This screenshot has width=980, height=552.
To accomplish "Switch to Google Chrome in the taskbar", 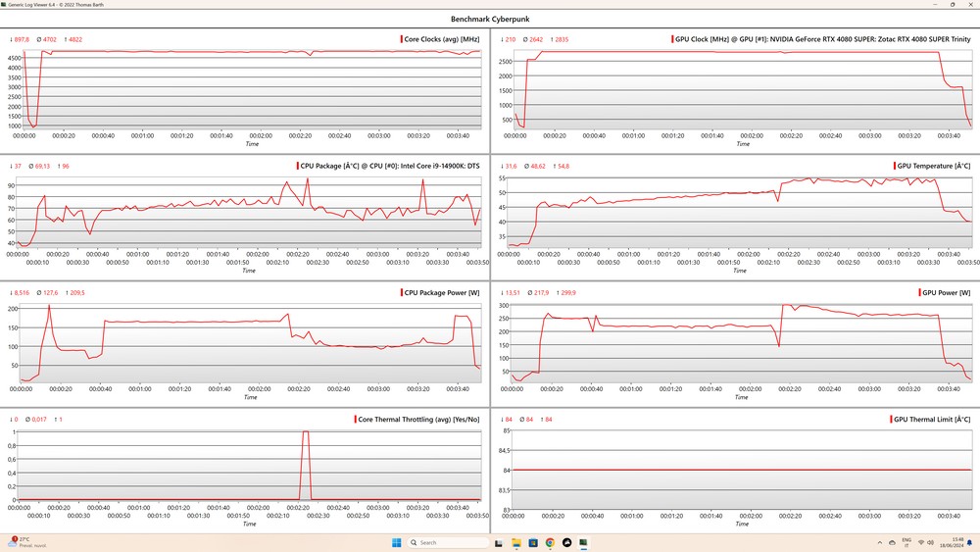I will pyautogui.click(x=550, y=542).
